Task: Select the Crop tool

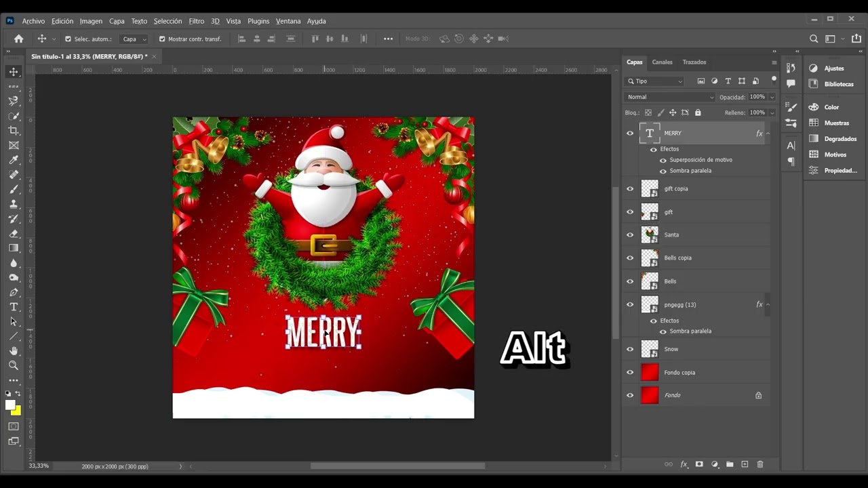Action: click(14, 130)
